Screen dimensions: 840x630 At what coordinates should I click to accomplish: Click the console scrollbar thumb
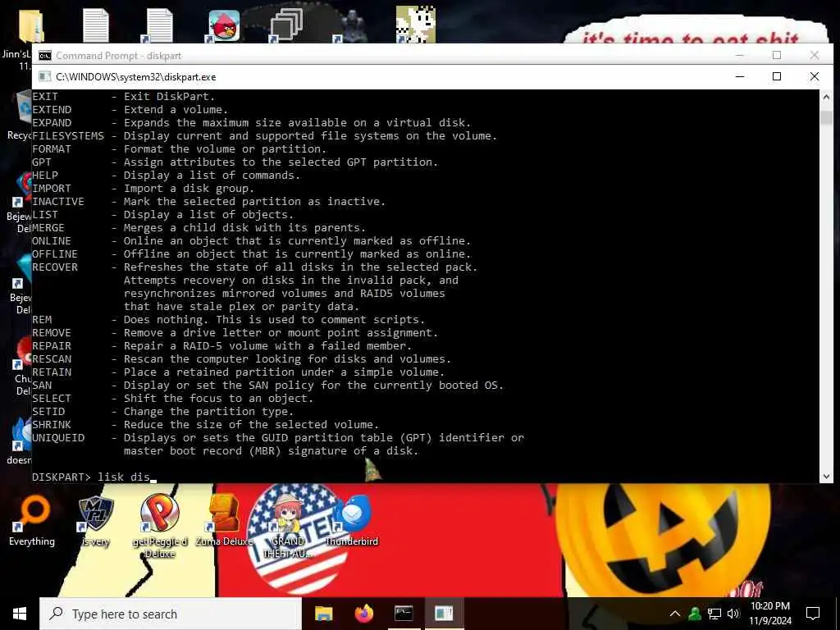pos(826,118)
